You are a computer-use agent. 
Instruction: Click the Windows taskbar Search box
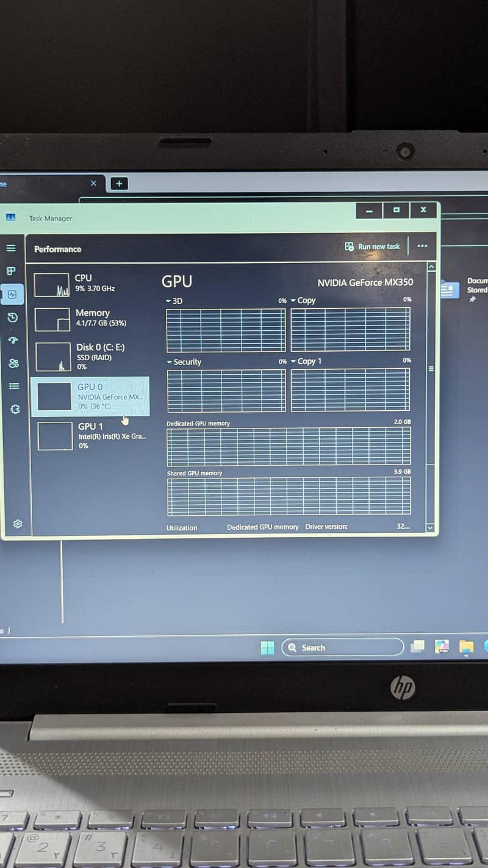342,648
